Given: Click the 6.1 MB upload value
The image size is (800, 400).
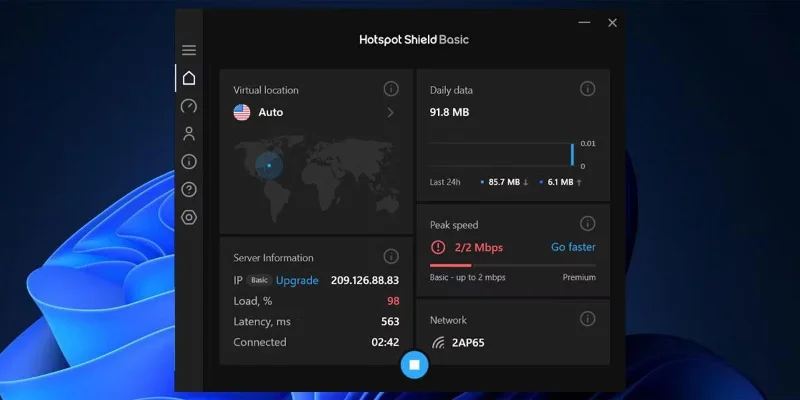Looking at the screenshot, I should (560, 182).
